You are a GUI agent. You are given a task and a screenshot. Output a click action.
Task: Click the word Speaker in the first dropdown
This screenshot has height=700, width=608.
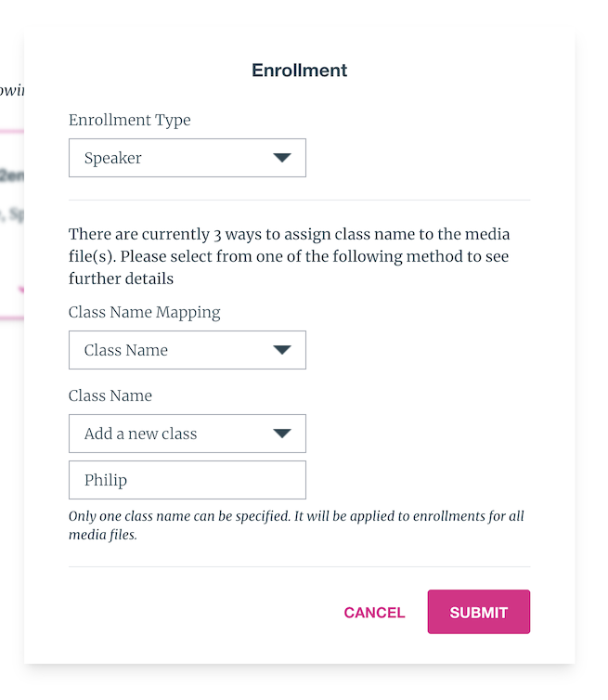113,158
